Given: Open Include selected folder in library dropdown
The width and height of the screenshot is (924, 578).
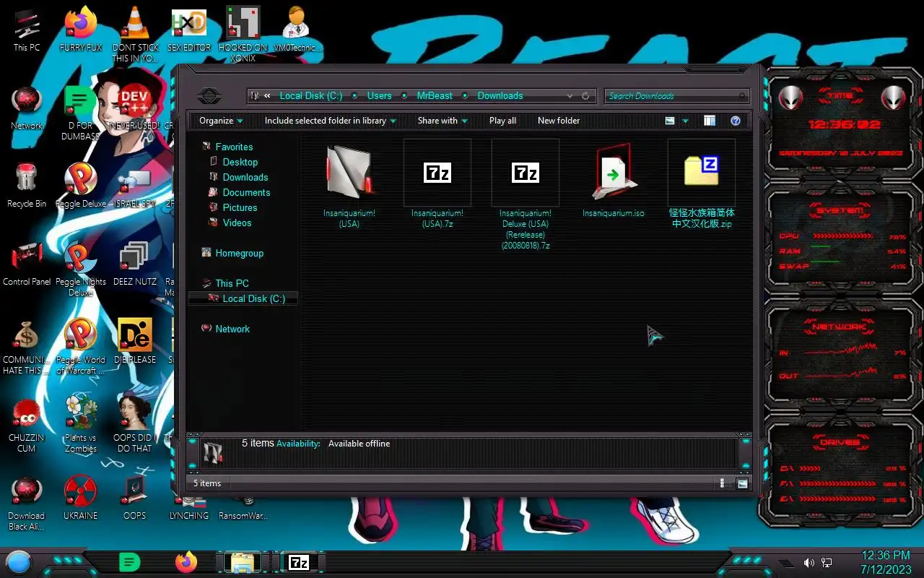Looking at the screenshot, I should [330, 121].
